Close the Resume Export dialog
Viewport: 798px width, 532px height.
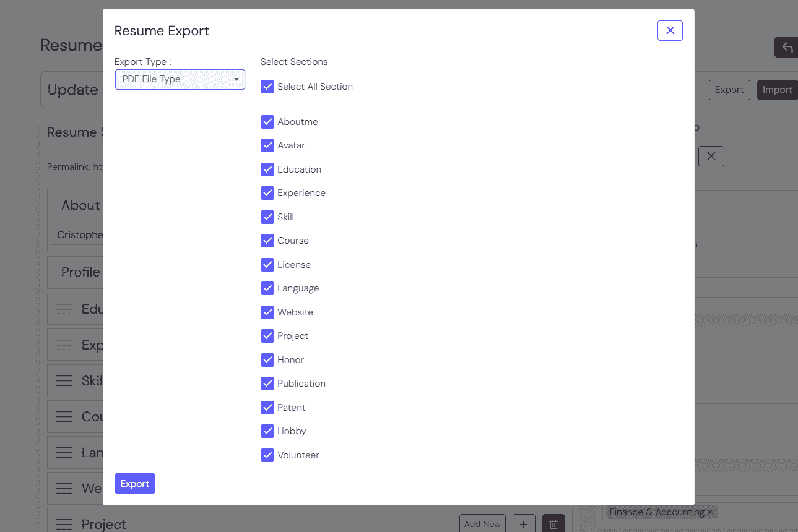(x=670, y=30)
